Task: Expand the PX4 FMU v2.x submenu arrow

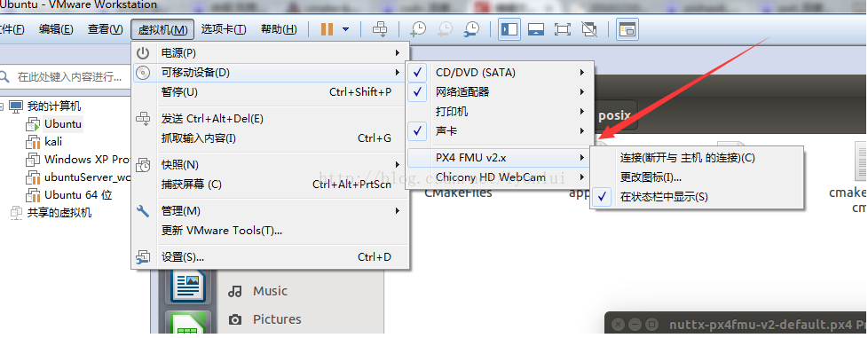Action: 582,158
